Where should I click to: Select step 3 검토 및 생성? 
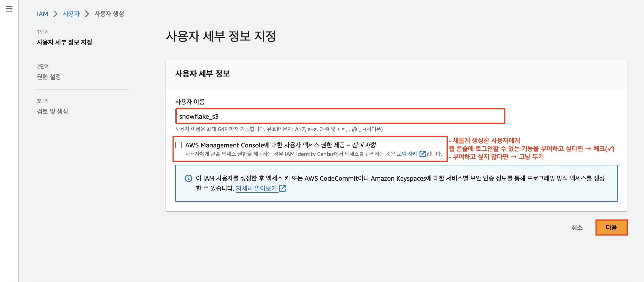pos(52,111)
